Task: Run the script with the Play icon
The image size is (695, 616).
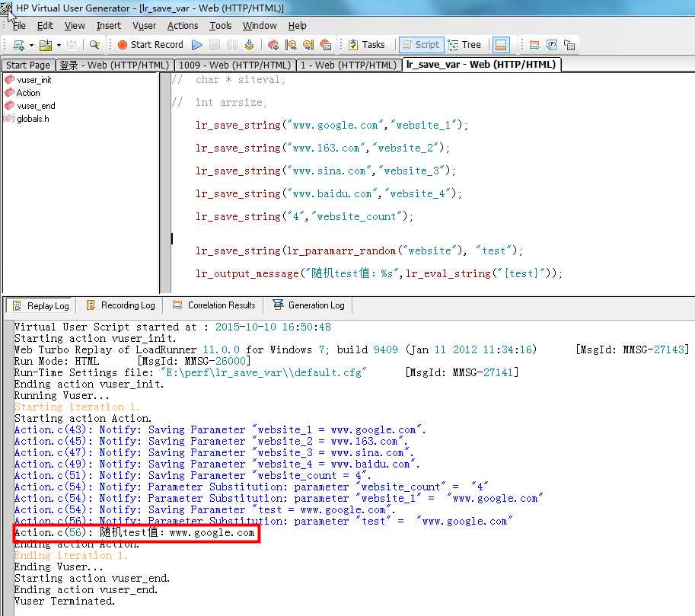Action: click(x=197, y=45)
